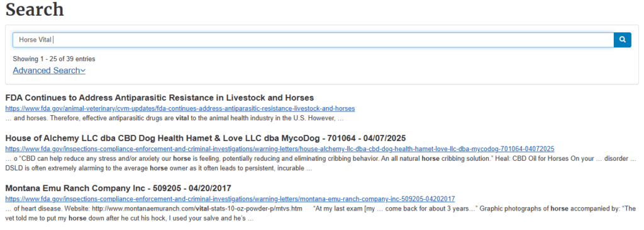Viewport: 644px width, 230px height.
Task: Open 'FDA Continues to Address Antiparasitic Resistance' title
Action: click(160, 98)
